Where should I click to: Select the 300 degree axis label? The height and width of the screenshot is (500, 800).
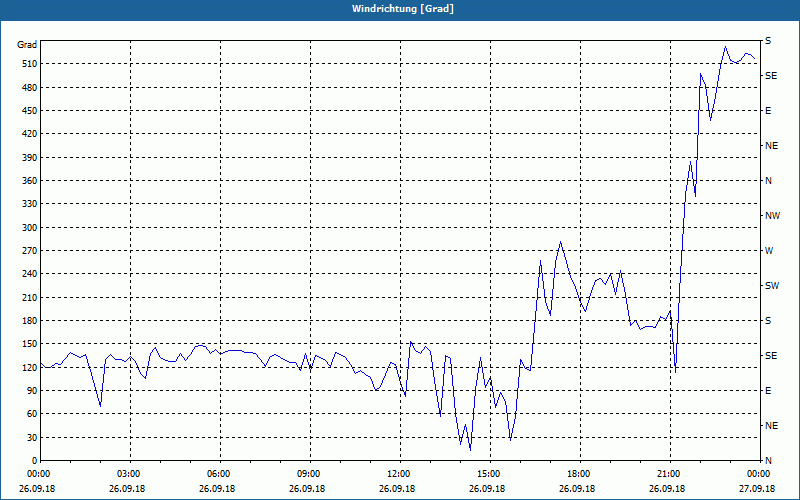(29, 228)
